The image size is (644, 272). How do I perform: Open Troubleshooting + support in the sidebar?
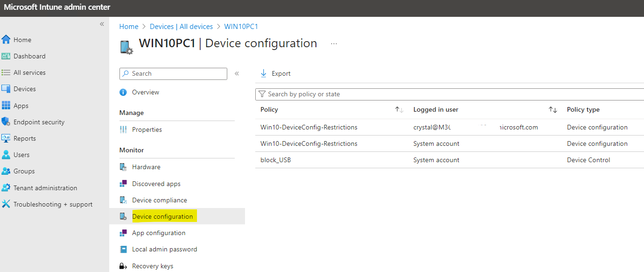tap(53, 204)
